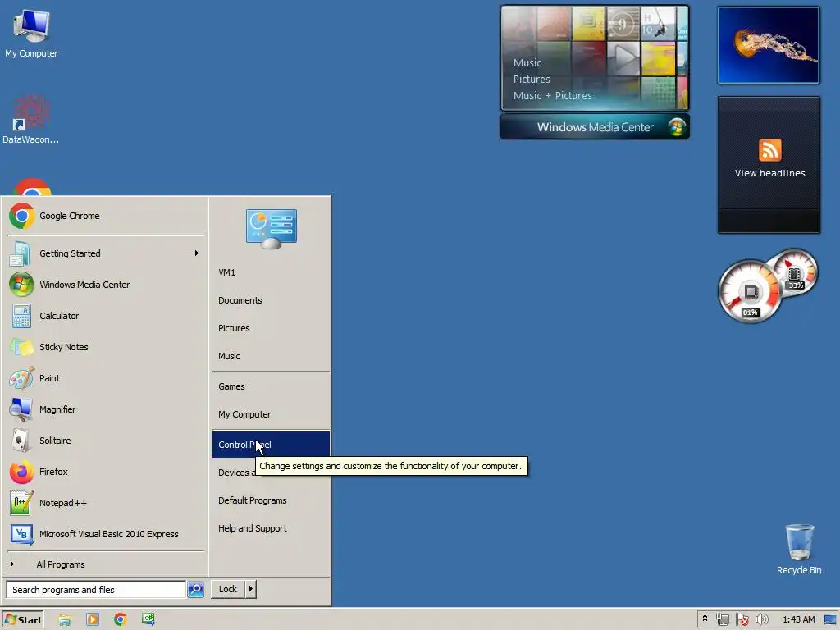Open Music from the Start menu

(x=271, y=356)
